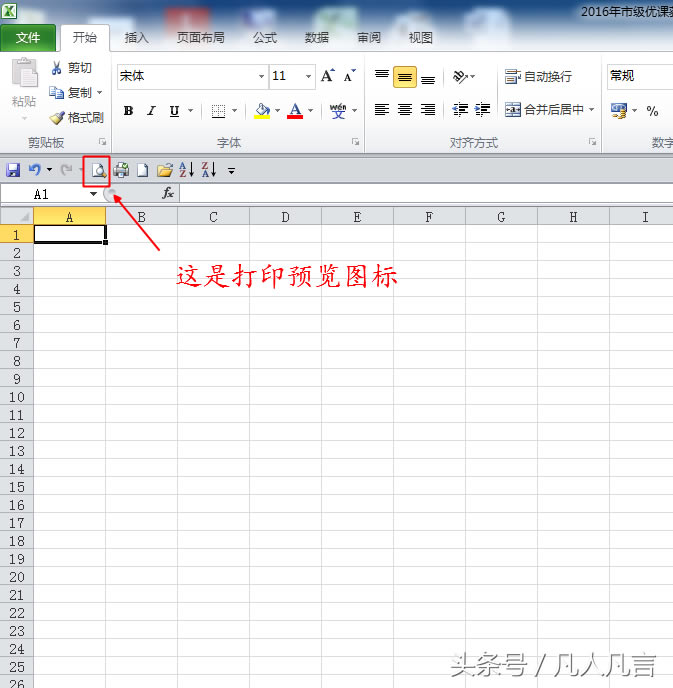
Task: Click the 自动换行 wrap text button
Action: point(539,77)
